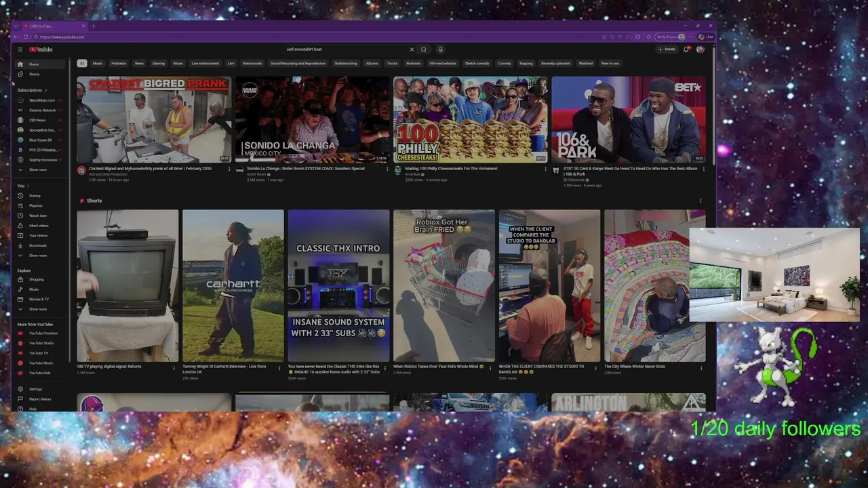This screenshot has height=488, width=868.
Task: Open Movies & TV under Explore
Action: click(41, 299)
